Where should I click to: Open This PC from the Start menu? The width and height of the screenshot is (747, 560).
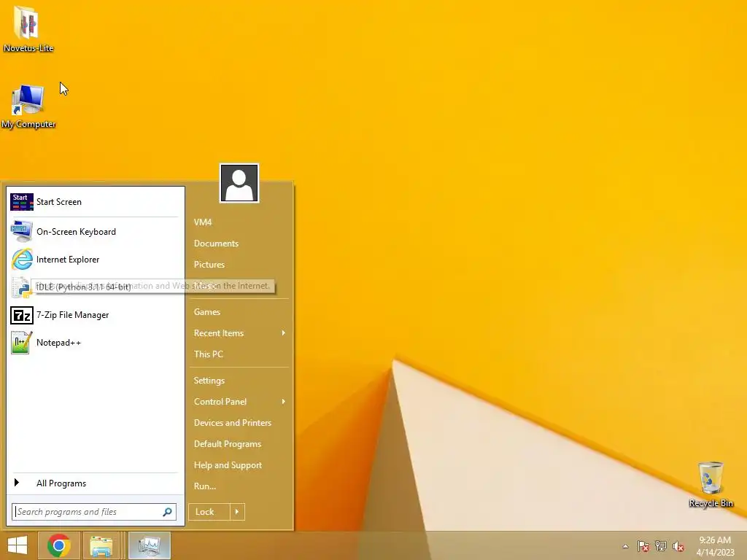(208, 354)
